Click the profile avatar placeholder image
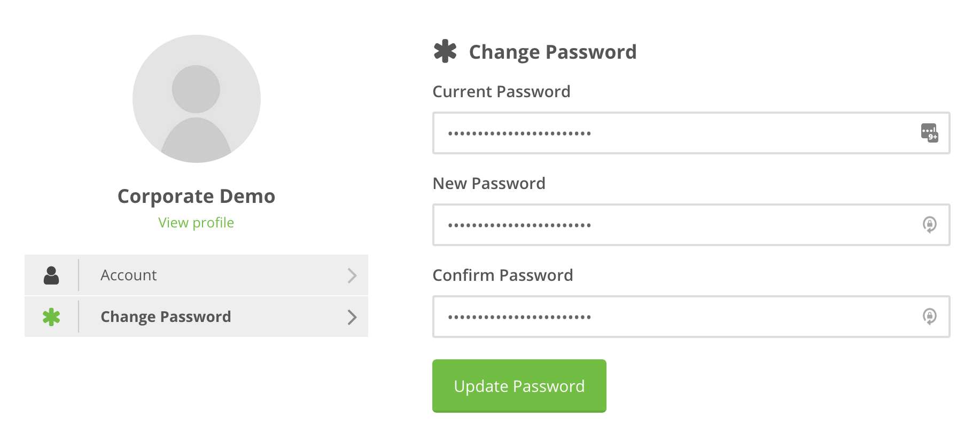 click(197, 99)
